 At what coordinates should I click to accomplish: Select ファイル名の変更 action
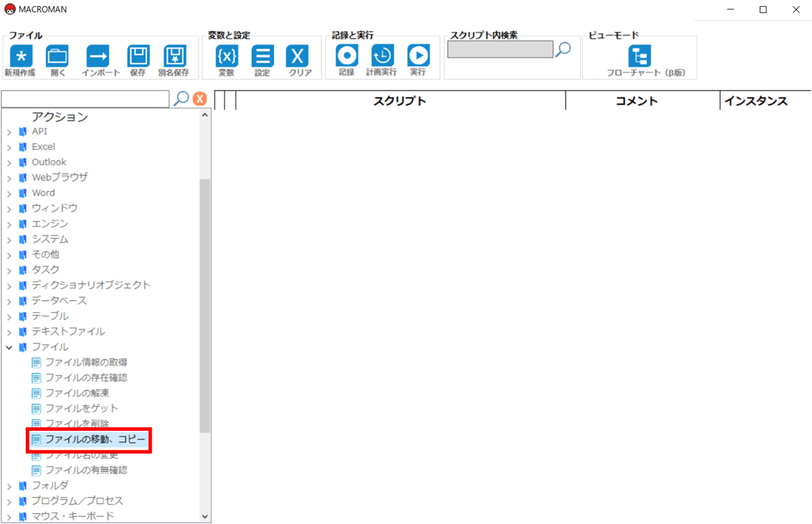[x=82, y=456]
